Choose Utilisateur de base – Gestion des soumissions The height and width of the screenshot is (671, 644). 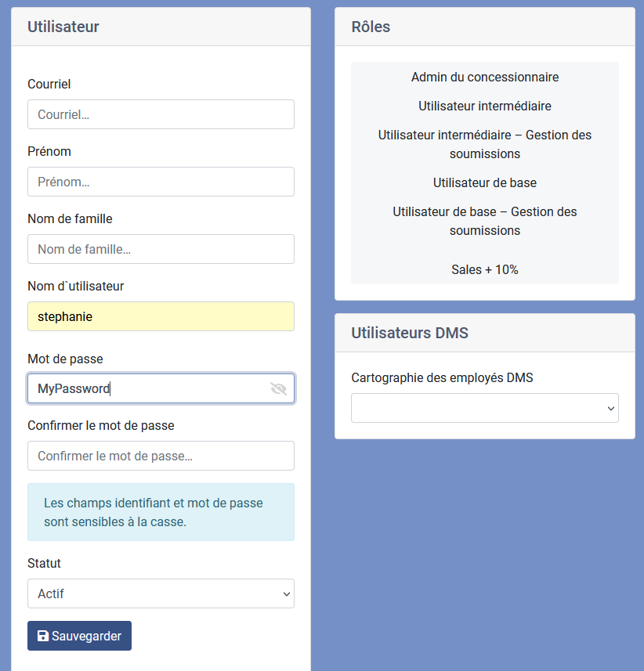tap(485, 221)
